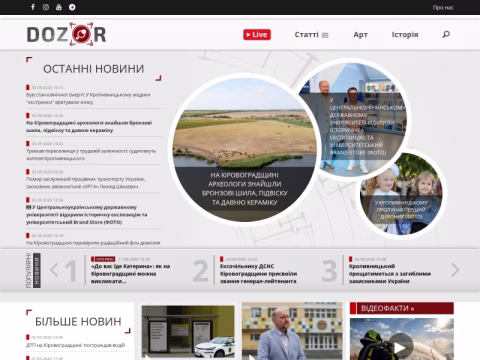Show previous popular news with left arrow
The height and width of the screenshot is (360, 480).
[x=54, y=270]
